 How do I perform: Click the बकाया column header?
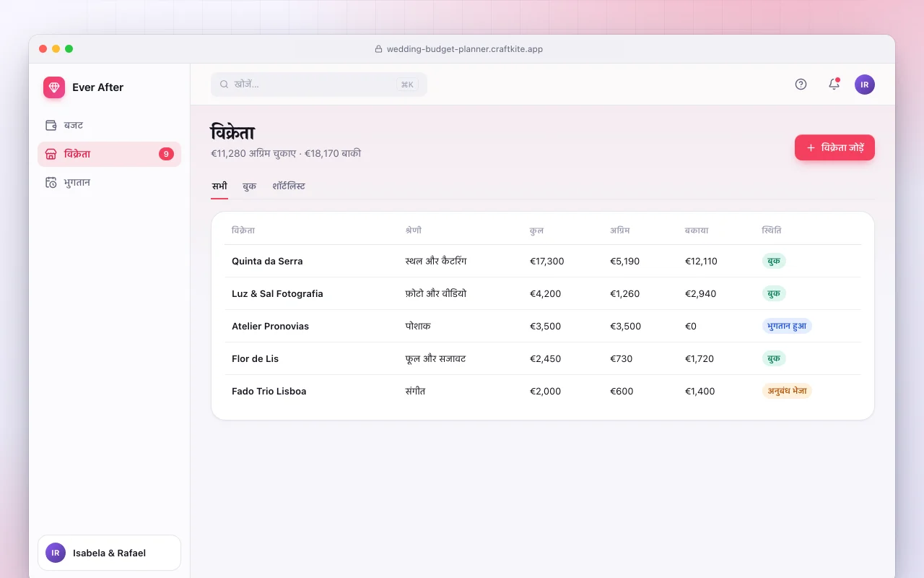tap(697, 230)
